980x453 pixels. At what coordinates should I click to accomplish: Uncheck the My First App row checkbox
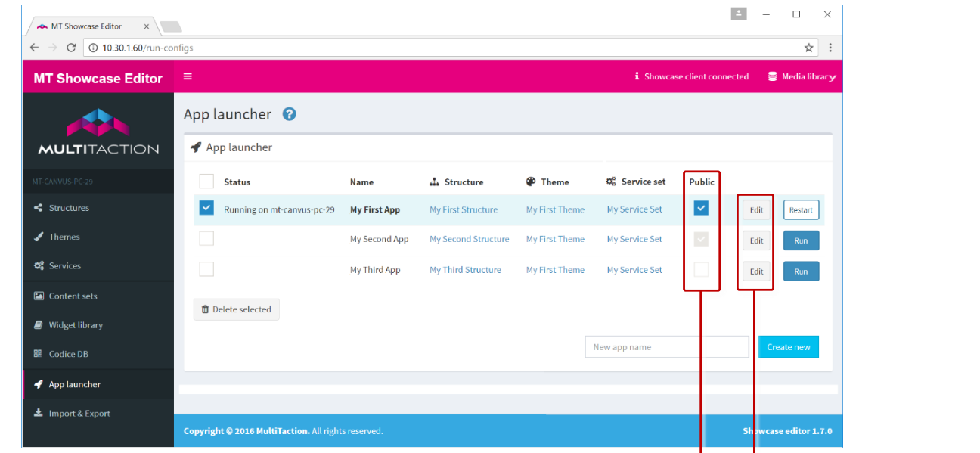(206, 208)
